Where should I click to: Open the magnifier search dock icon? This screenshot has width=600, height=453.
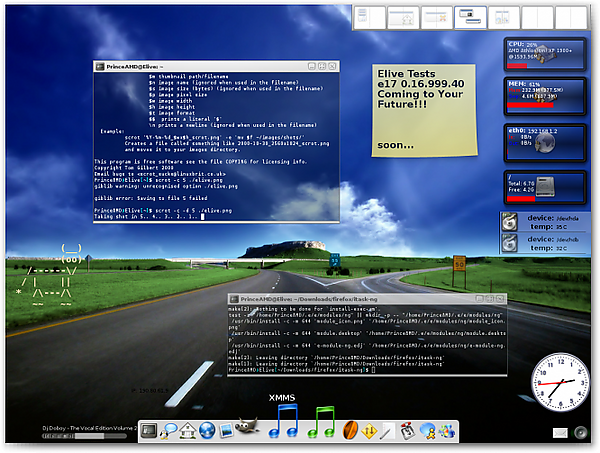pos(169,431)
